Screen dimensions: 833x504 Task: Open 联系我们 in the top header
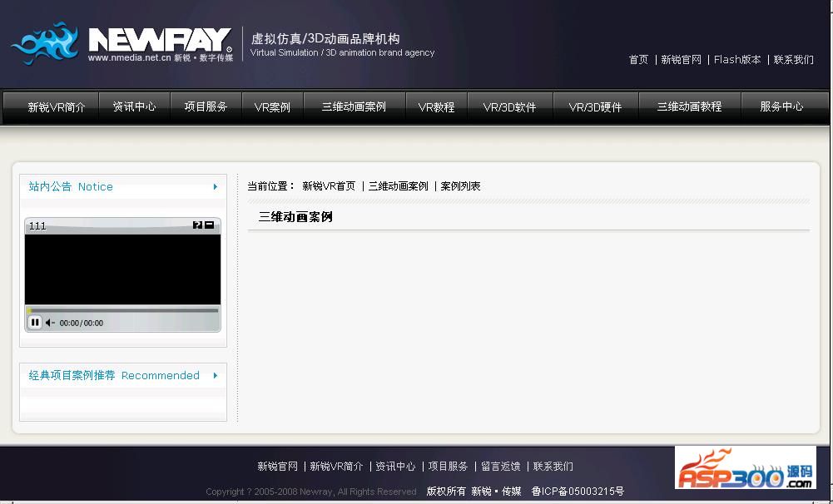[793, 60]
